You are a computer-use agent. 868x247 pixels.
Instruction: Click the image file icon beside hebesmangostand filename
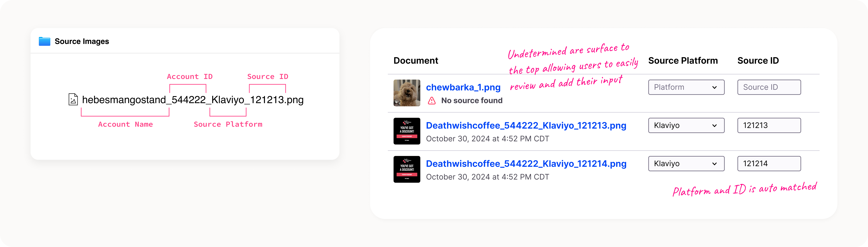point(73,99)
